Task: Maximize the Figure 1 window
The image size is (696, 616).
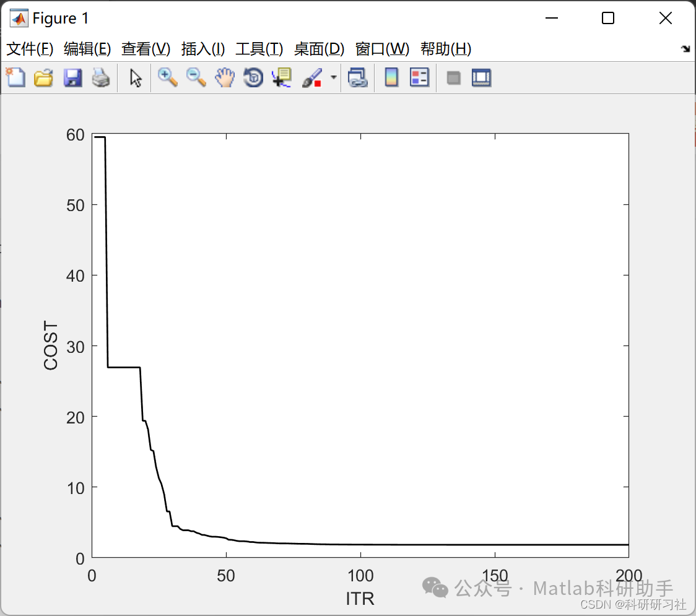Action: (x=608, y=18)
